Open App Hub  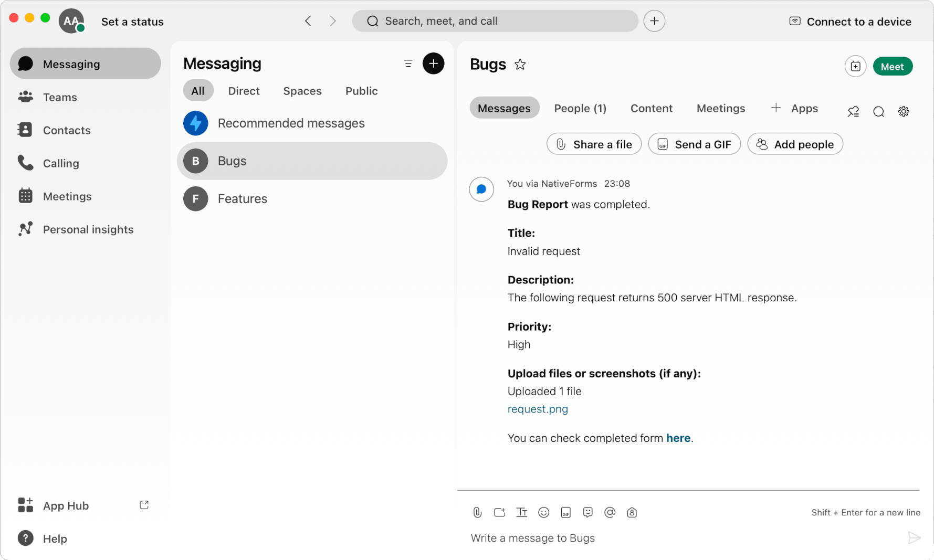coord(53,505)
